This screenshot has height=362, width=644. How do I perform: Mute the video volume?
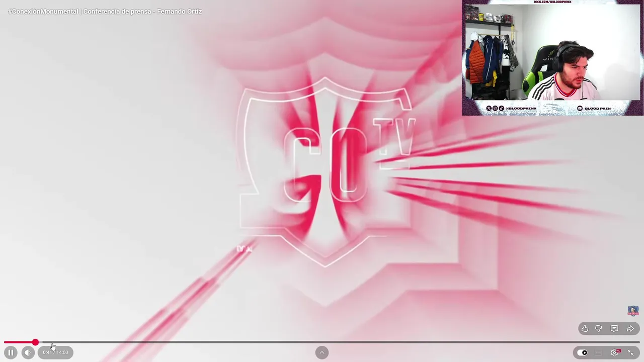tap(28, 352)
